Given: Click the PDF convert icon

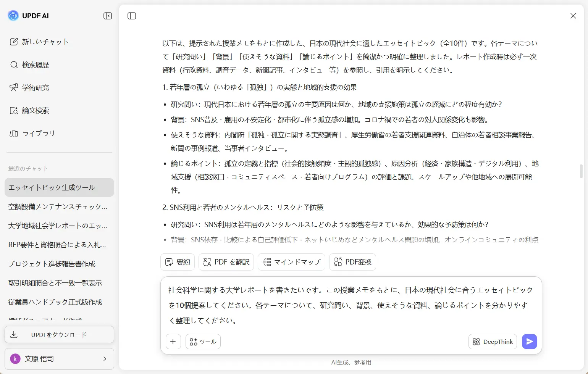Looking at the screenshot, I should [x=338, y=262].
